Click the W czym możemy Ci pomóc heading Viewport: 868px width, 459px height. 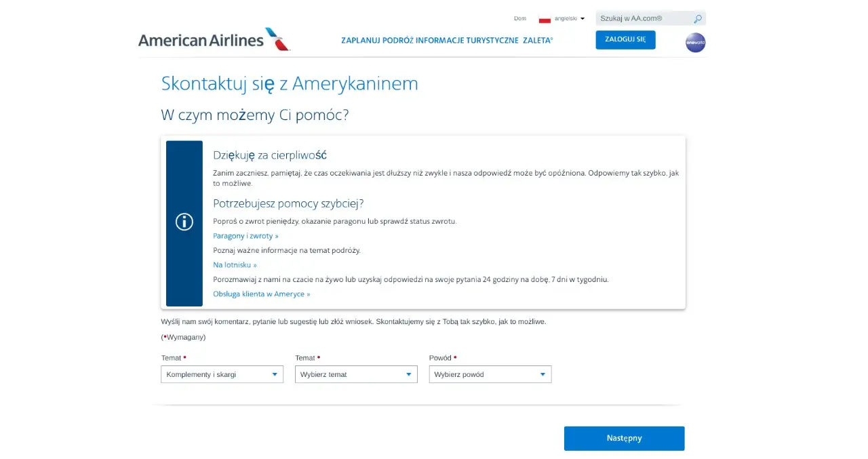pos(255,115)
